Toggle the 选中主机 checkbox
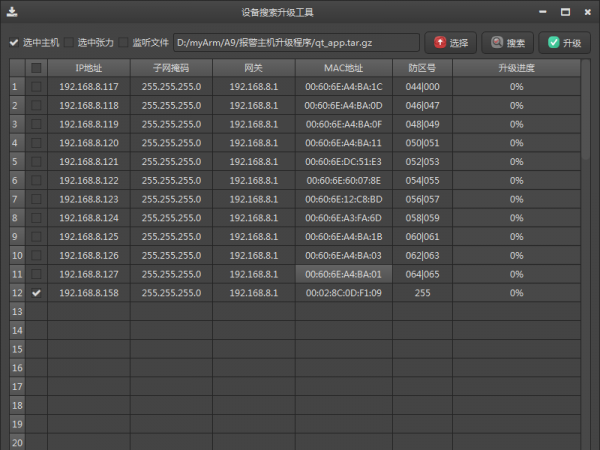600x450 pixels. coord(14,43)
